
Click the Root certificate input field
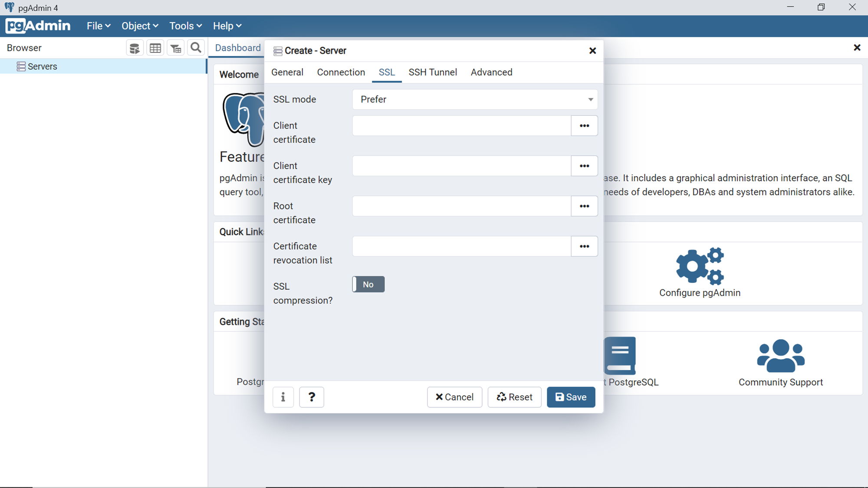(461, 206)
